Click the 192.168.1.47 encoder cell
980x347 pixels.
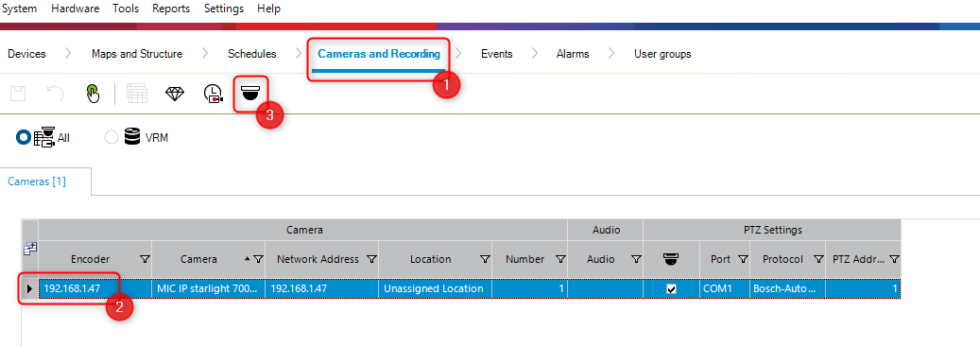coord(95,289)
